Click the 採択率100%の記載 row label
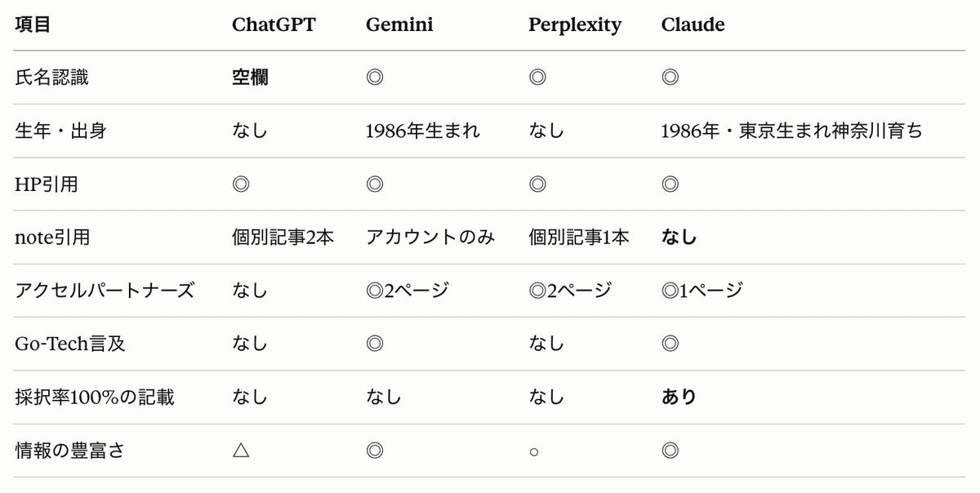Image resolution: width=980 pixels, height=493 pixels. (x=94, y=397)
